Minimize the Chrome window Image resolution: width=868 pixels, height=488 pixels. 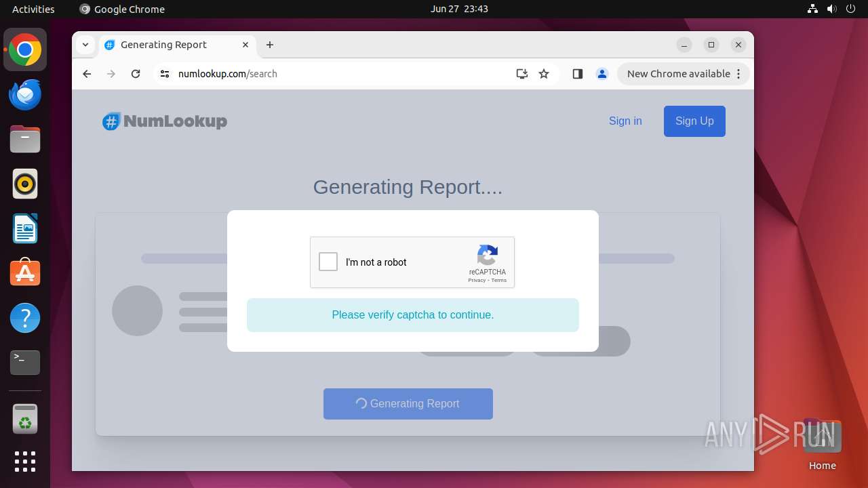tap(684, 45)
